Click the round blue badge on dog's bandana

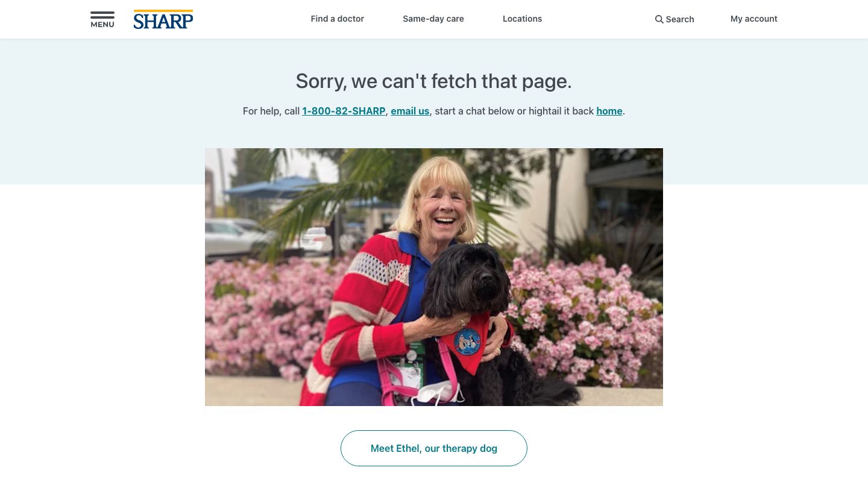[467, 341]
